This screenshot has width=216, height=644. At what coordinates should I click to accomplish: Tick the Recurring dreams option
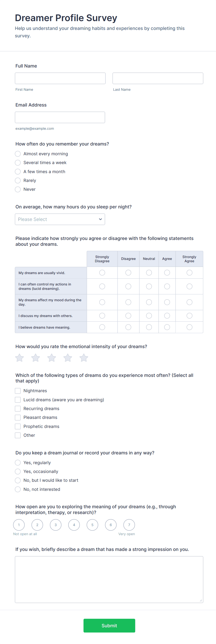click(x=18, y=408)
